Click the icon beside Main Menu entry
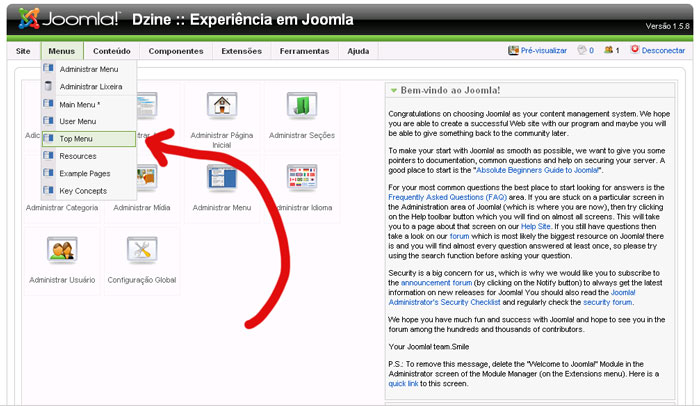 (x=48, y=104)
